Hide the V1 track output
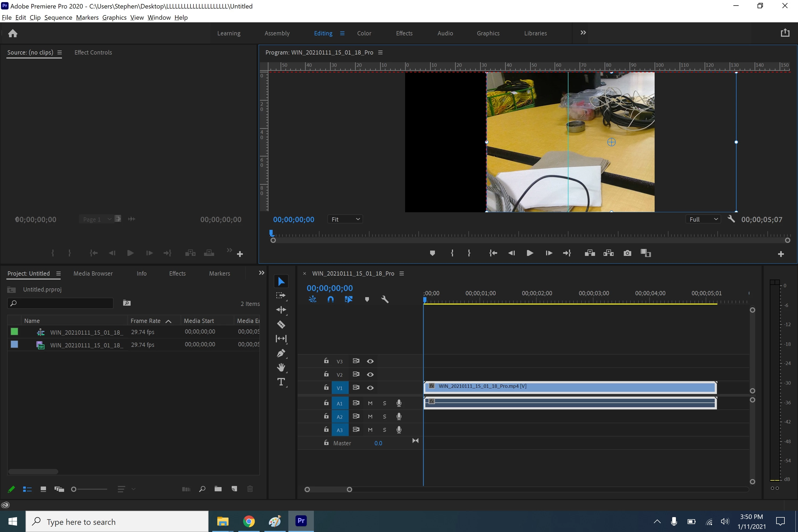This screenshot has width=798, height=532. (x=370, y=388)
